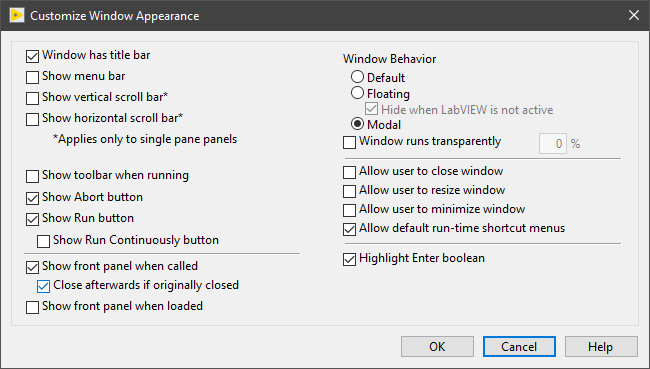Enable Show vertical scroll bar option
The image size is (650, 369).
tap(32, 98)
